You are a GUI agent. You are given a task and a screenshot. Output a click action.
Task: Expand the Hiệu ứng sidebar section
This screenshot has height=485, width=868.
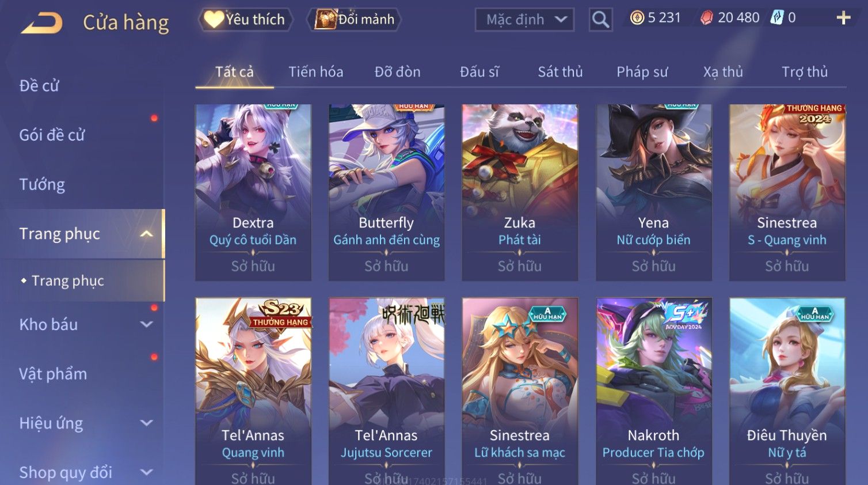coord(146,423)
